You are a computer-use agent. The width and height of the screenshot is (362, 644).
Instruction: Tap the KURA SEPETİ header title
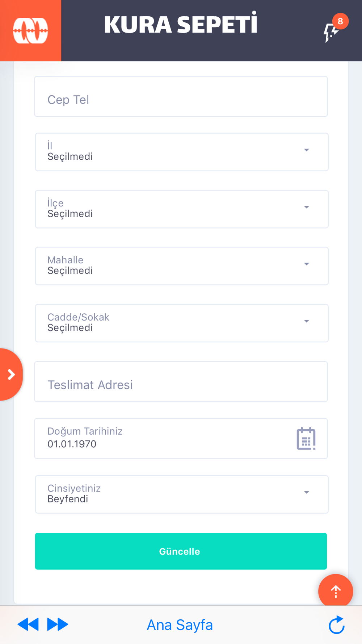181,24
